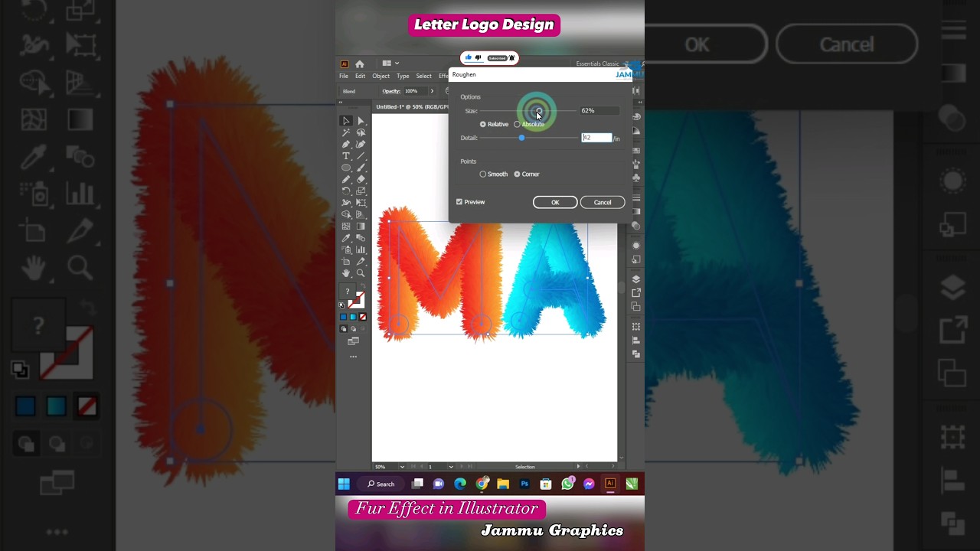Activate the Type tool
The height and width of the screenshot is (551, 980).
346,156
